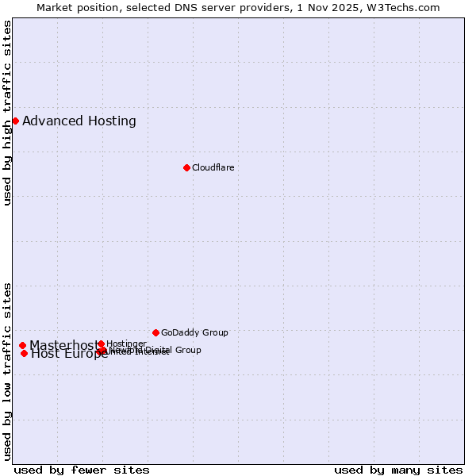Click the Hostinger text label
Viewport: 476px width, 476px height.
point(126,344)
